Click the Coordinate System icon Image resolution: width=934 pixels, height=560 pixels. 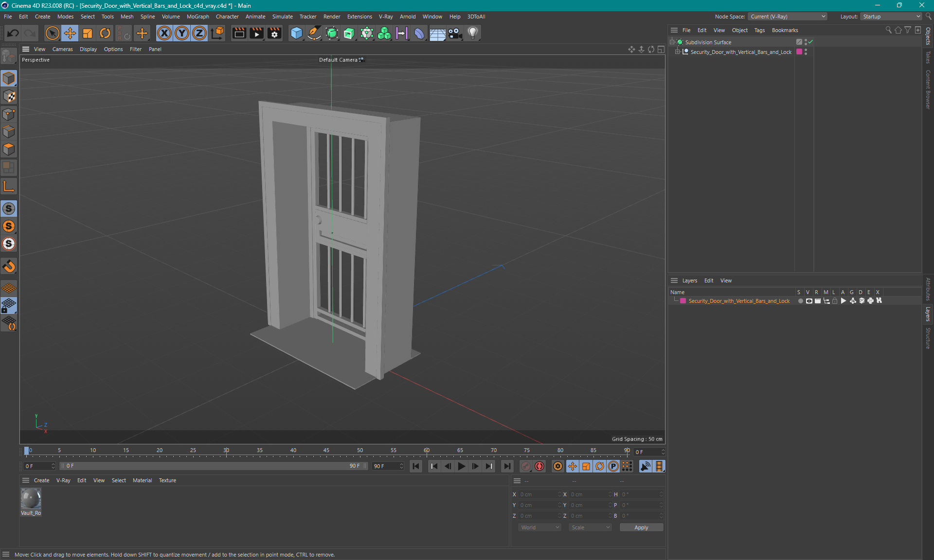[217, 33]
